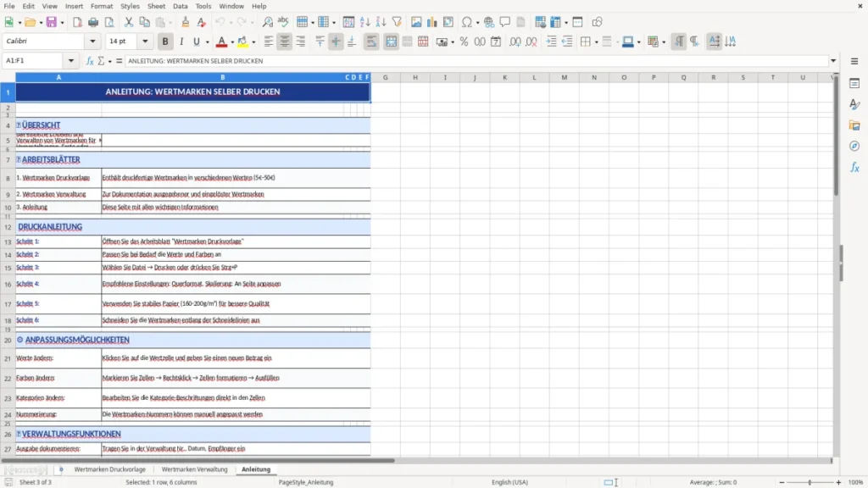The width and height of the screenshot is (868, 488).
Task: Apply yellow background highlight color
Action: pyautogui.click(x=242, y=42)
